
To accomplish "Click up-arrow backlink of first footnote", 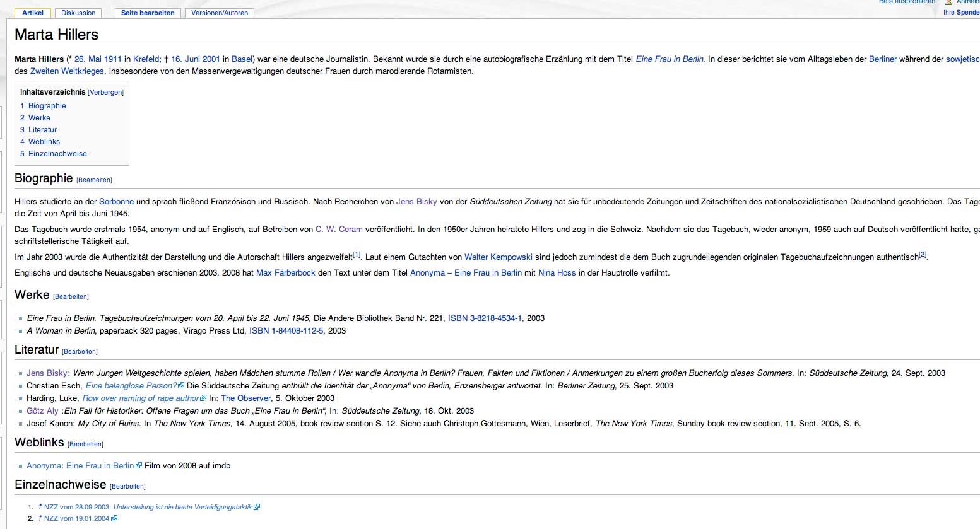I will point(40,507).
